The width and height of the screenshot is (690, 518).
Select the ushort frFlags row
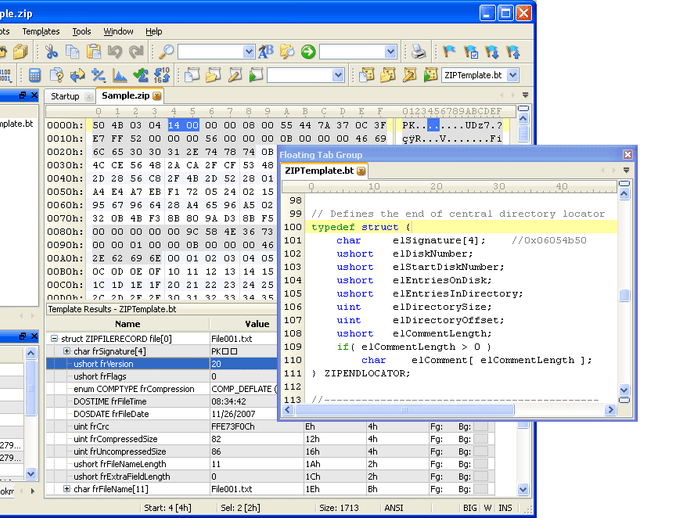[162, 376]
